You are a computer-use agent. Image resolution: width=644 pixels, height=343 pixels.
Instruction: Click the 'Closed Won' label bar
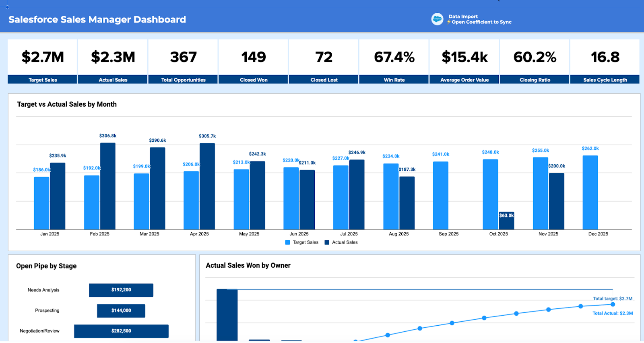[x=254, y=80]
